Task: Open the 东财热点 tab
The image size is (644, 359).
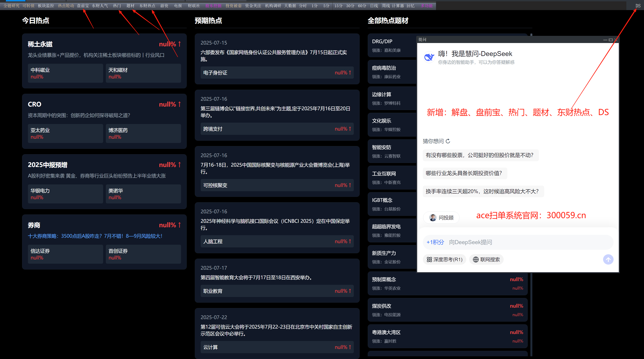Action: (x=147, y=6)
